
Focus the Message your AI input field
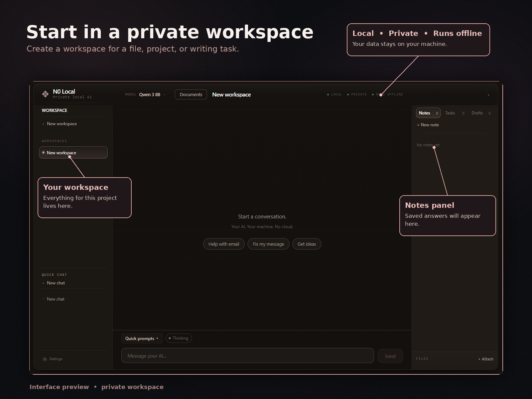coord(248,356)
